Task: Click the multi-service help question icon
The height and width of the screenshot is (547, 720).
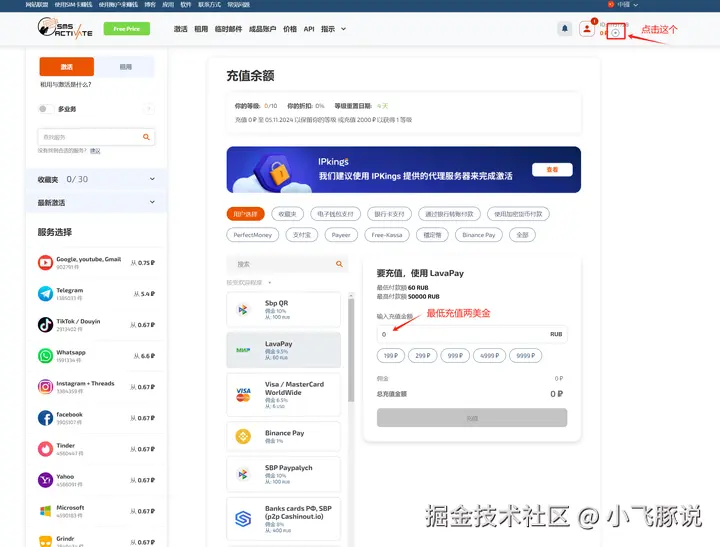Action: 148,109
